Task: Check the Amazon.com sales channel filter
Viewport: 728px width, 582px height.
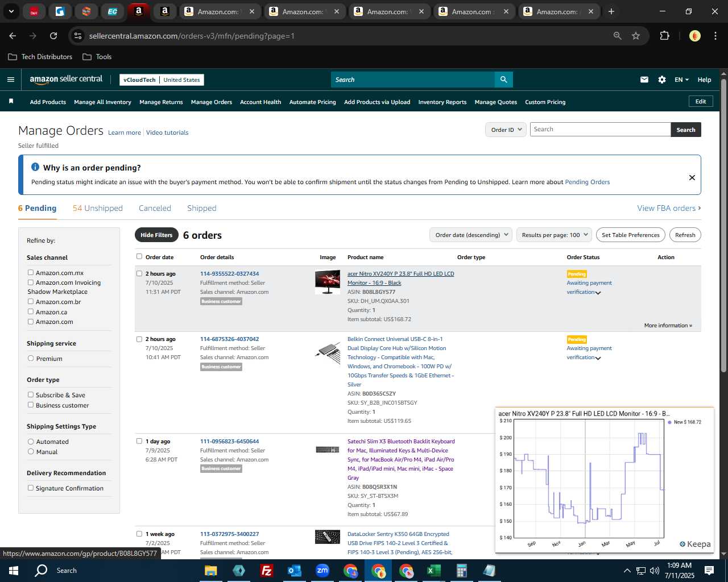Action: [x=31, y=322]
